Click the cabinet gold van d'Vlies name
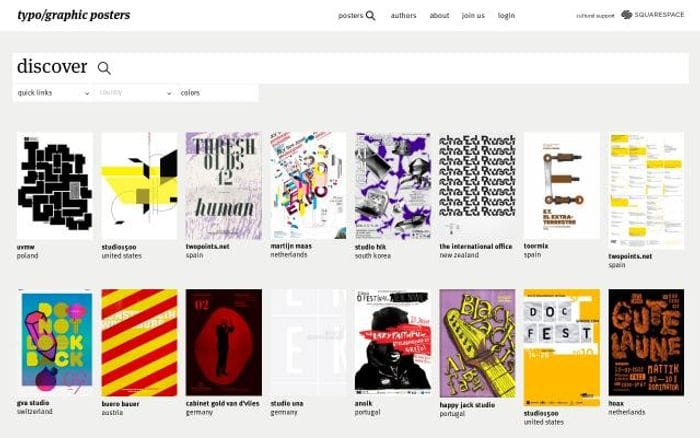The height and width of the screenshot is (438, 700). 222,403
